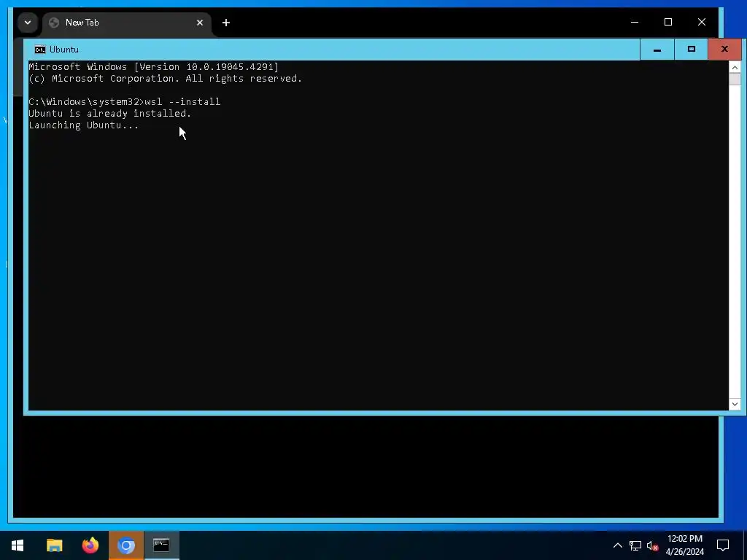Open the Action Center notifications icon
The image size is (747, 560).
(x=723, y=545)
